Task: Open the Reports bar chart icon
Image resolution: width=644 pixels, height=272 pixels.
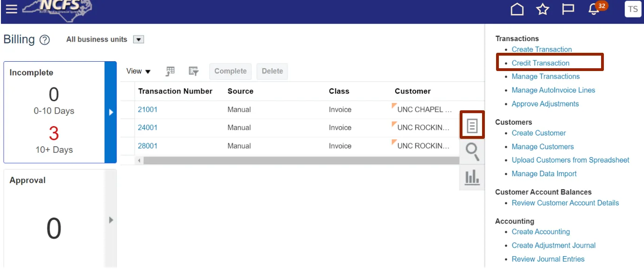Action: (x=472, y=177)
